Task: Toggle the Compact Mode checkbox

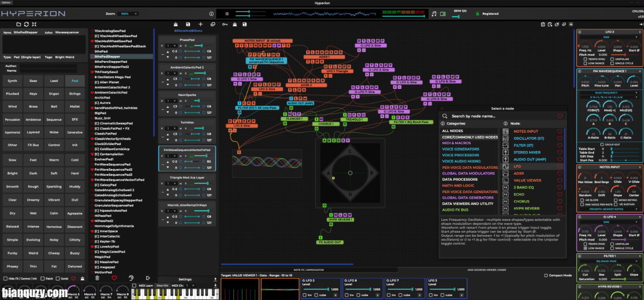Action: tap(546, 275)
